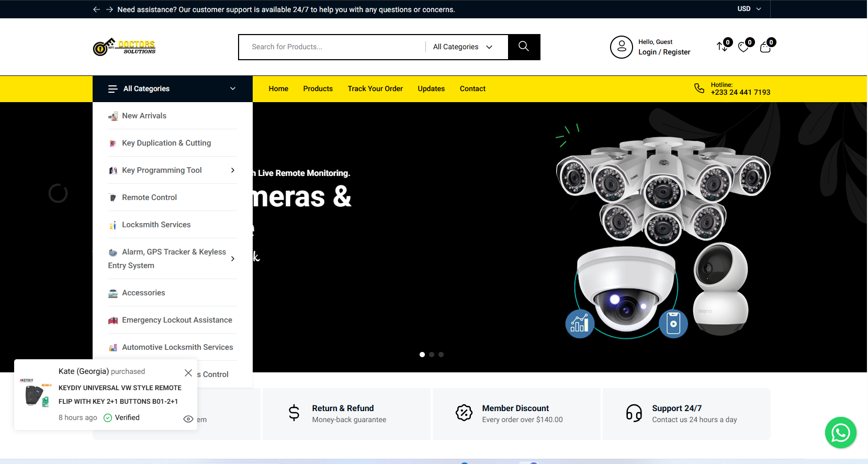Screen dimensions: 868x464
Task: Click the magnifier search button
Action: 524,47
